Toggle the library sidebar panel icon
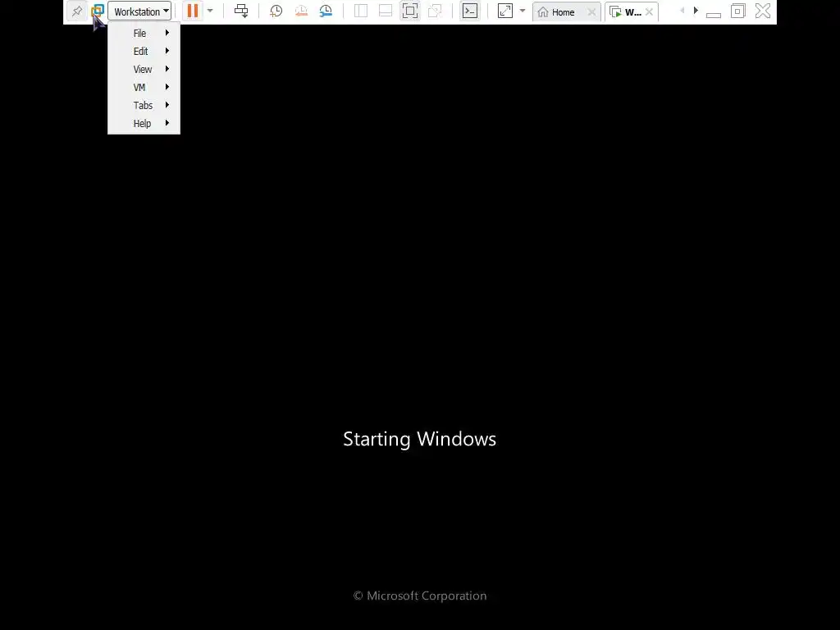Viewport: 840px width, 630px height. click(361, 11)
